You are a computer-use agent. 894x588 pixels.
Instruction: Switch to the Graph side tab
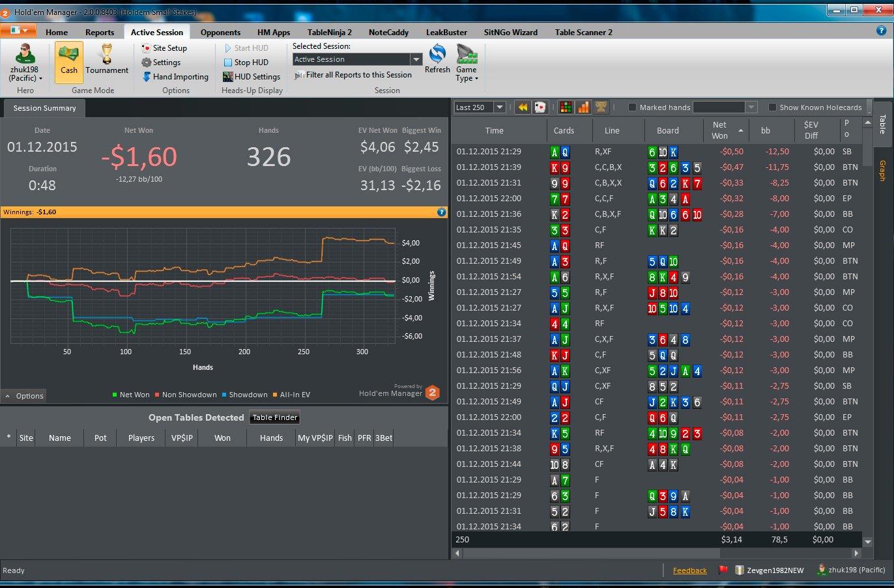pyautogui.click(x=883, y=170)
